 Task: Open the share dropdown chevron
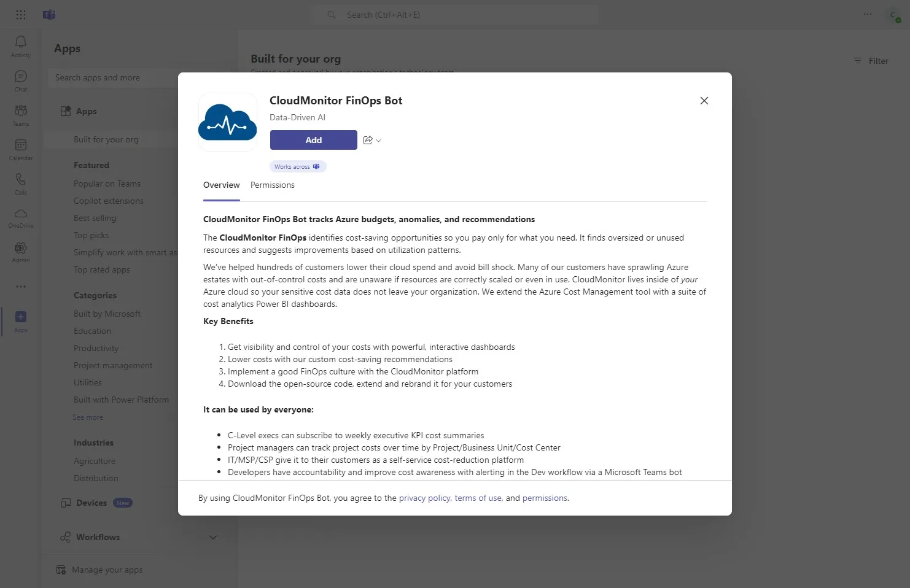pyautogui.click(x=379, y=141)
